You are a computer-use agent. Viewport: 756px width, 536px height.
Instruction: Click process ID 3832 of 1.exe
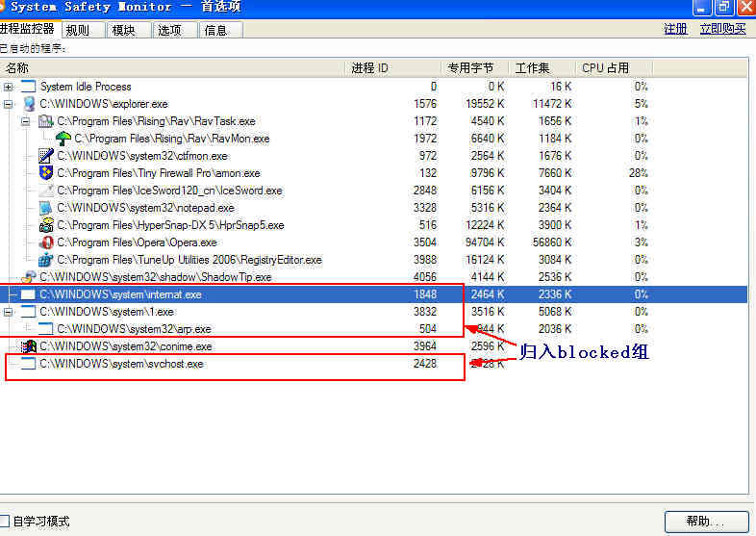click(x=425, y=312)
